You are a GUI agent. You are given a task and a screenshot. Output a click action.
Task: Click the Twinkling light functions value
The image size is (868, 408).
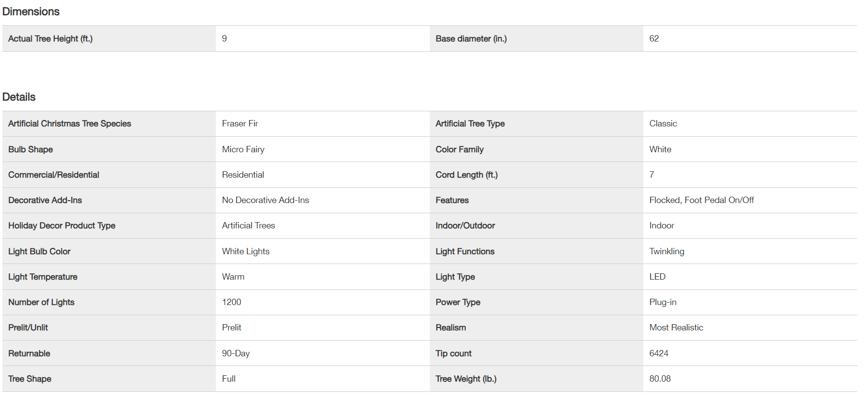pos(667,251)
